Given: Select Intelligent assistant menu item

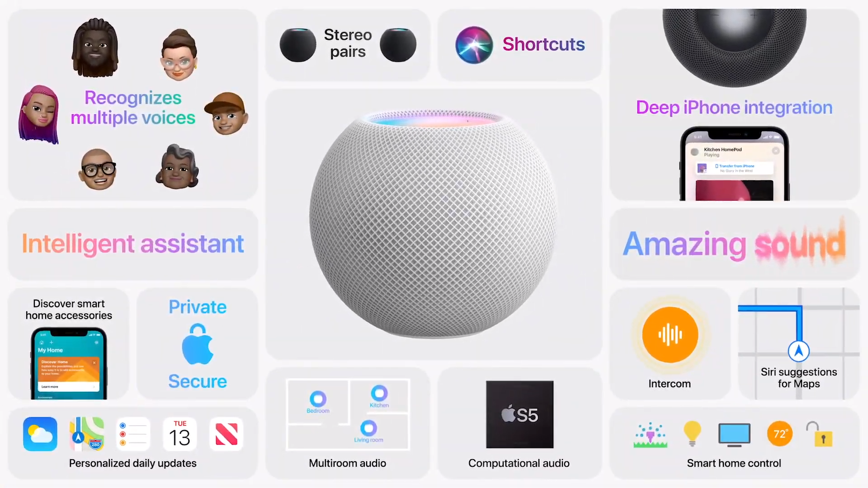Looking at the screenshot, I should click(132, 243).
